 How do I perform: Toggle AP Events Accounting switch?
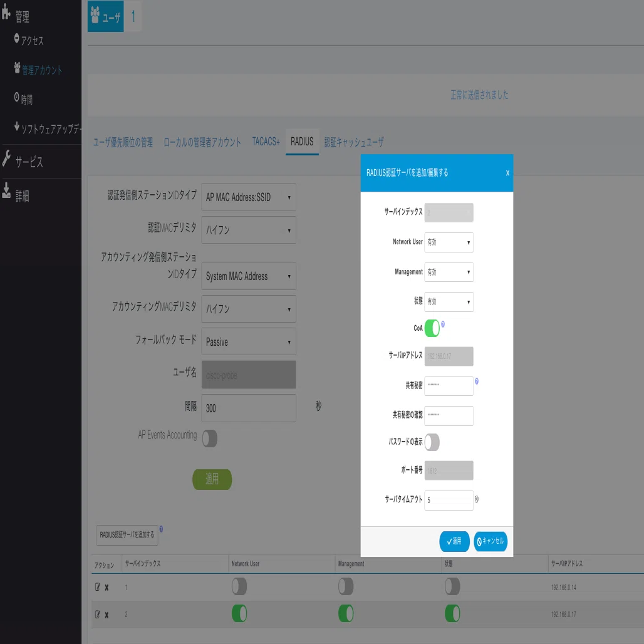click(209, 439)
